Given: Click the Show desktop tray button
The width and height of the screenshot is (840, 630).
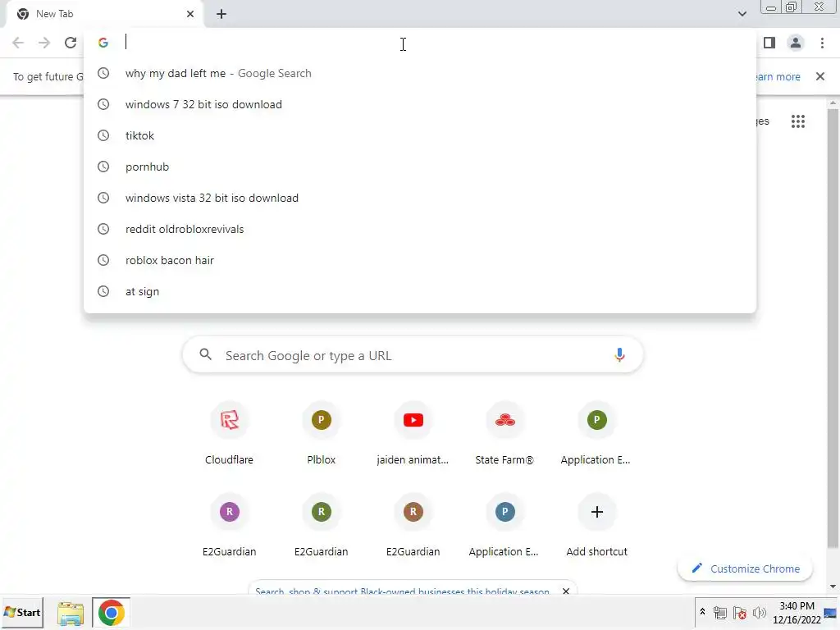Looking at the screenshot, I should pos(831,613).
